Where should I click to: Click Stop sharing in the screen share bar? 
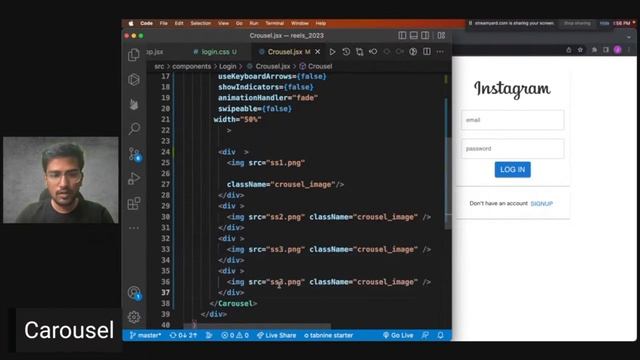577,23
